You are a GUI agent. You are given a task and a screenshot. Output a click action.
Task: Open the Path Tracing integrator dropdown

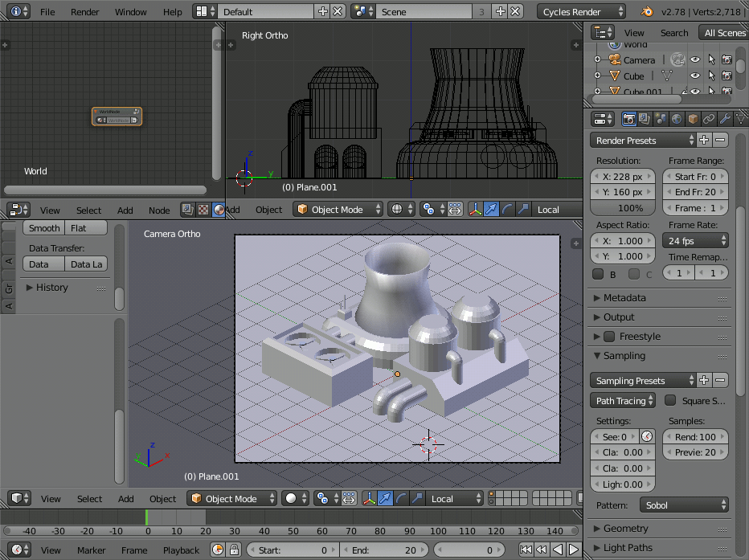(624, 401)
